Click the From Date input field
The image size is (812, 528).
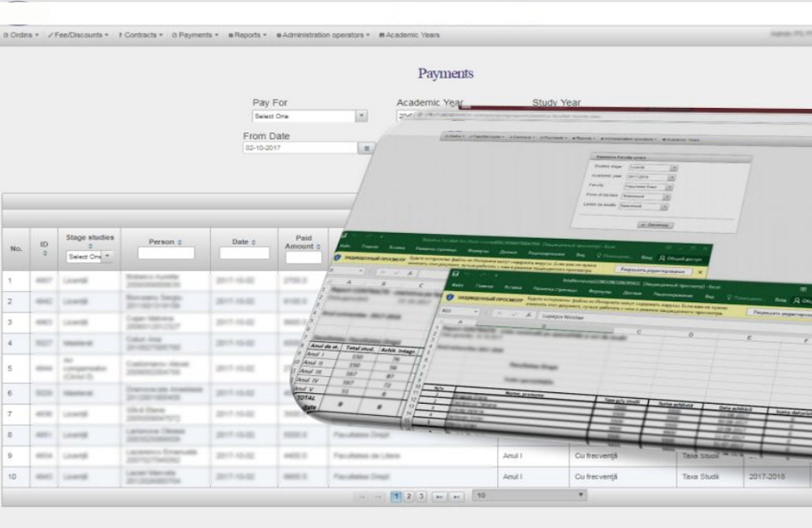pos(300,148)
